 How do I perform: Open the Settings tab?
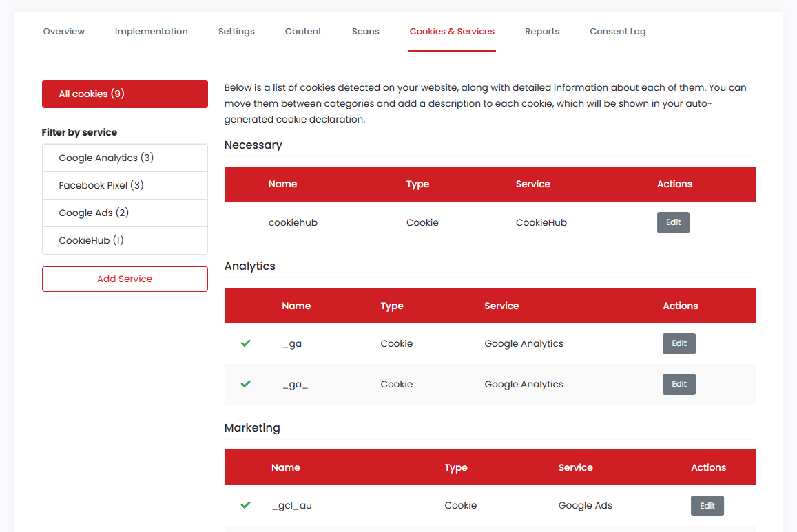236,32
